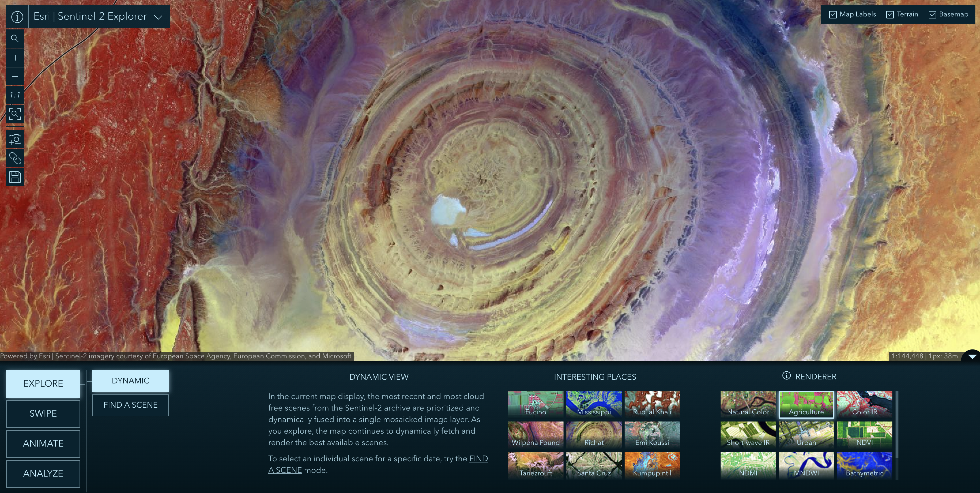Click the FIND A SCENE button
The height and width of the screenshot is (493, 980).
(x=130, y=405)
